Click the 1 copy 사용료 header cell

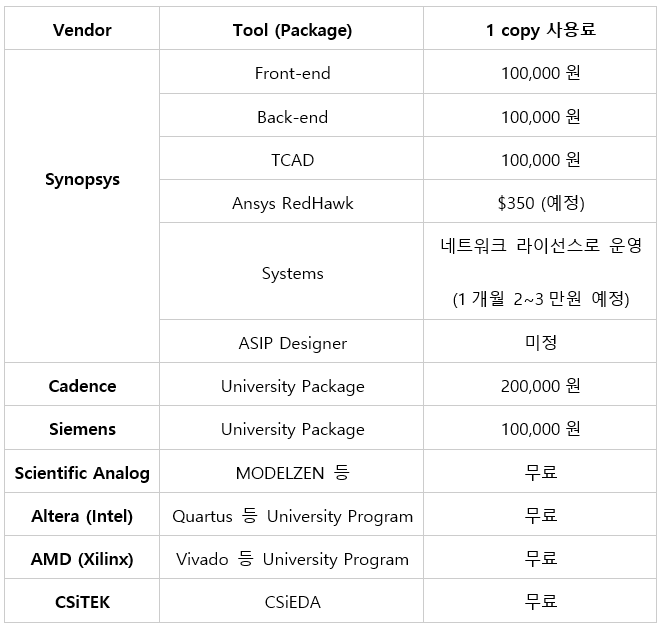(540, 30)
